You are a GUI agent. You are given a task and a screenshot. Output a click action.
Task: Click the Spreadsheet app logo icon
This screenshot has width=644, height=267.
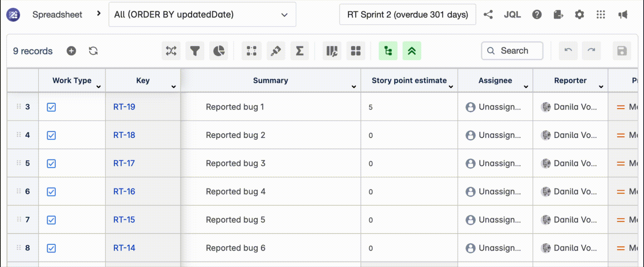click(13, 15)
